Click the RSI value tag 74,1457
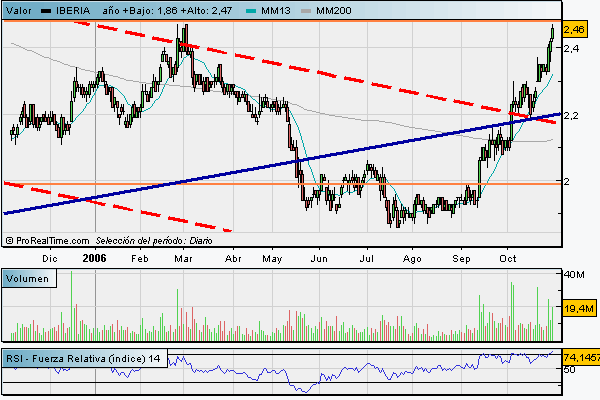600x400 pixels. 581,358
